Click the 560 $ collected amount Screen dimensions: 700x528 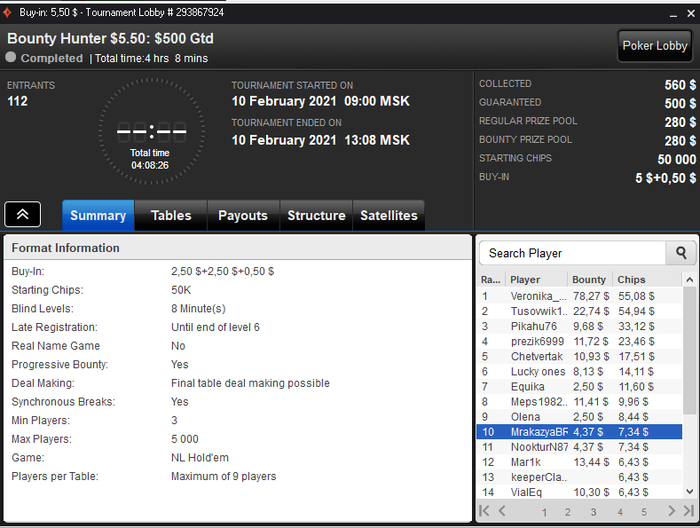coord(680,85)
